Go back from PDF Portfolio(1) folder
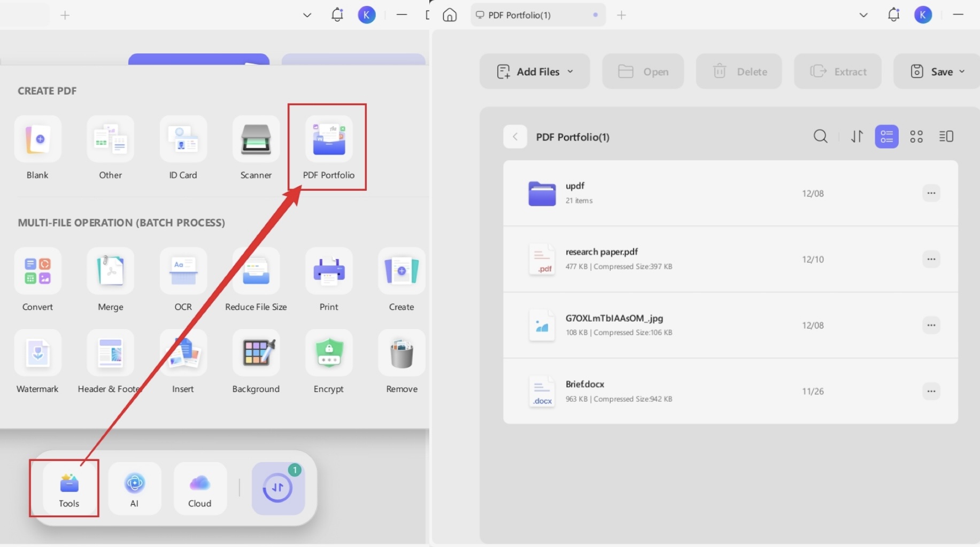 click(x=515, y=137)
